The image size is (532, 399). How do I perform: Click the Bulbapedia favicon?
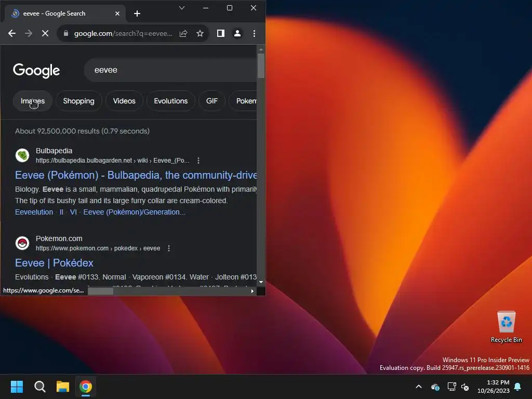[22, 155]
